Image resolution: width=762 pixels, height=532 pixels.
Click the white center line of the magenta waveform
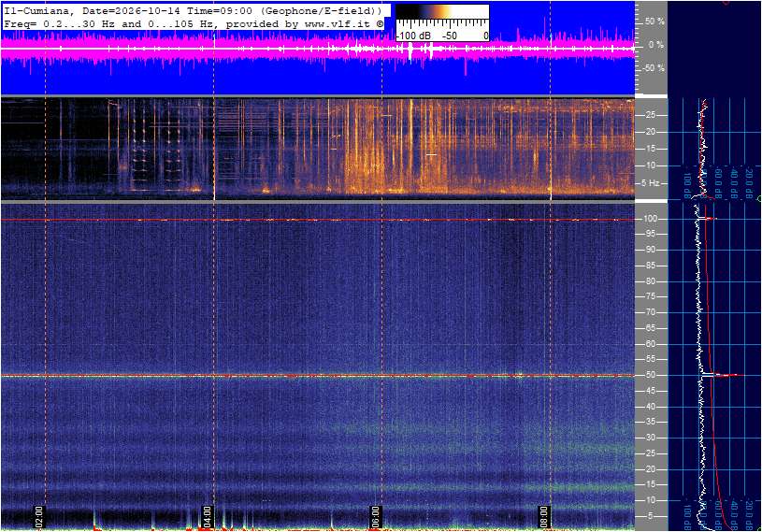point(318,48)
